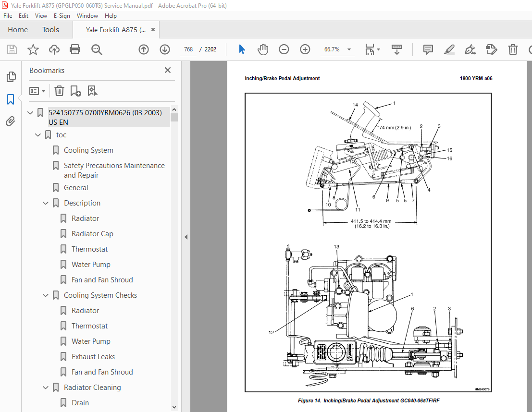Open Thermostat under Cooling System Checks
Viewport: 532px width, 412px height.
pos(89,326)
